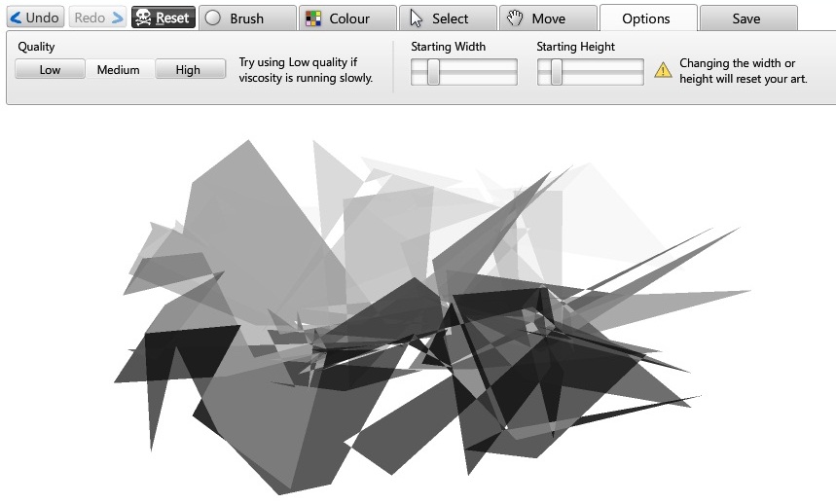Set quality to High
This screenshot has width=836, height=504.
coord(188,70)
